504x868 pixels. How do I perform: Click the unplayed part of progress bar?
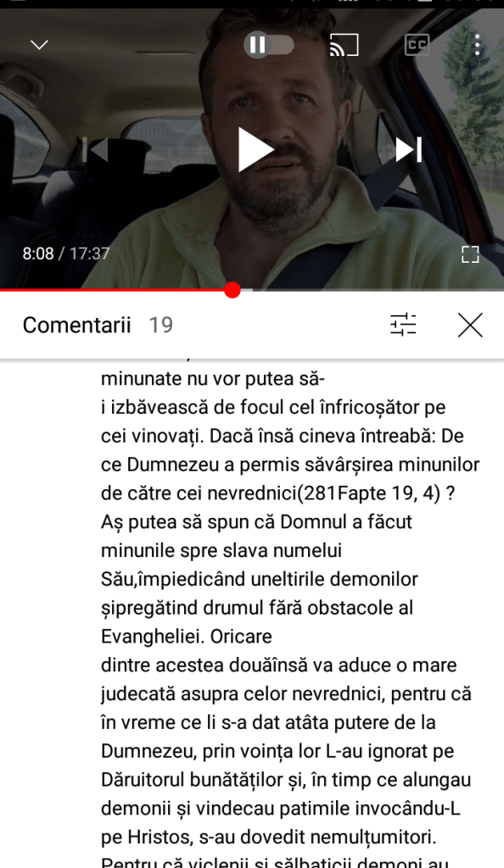tap(372, 290)
